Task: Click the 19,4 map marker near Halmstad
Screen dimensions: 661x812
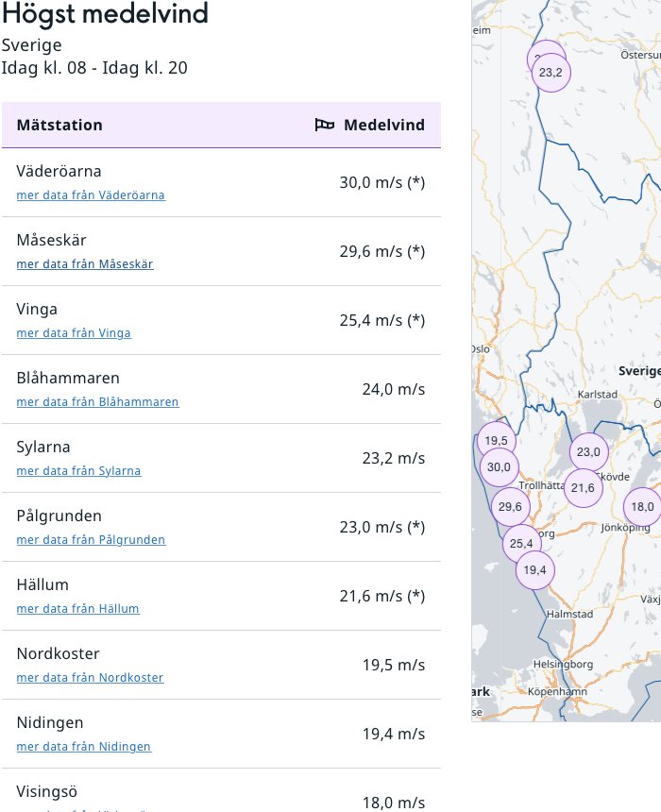Action: pyautogui.click(x=534, y=569)
